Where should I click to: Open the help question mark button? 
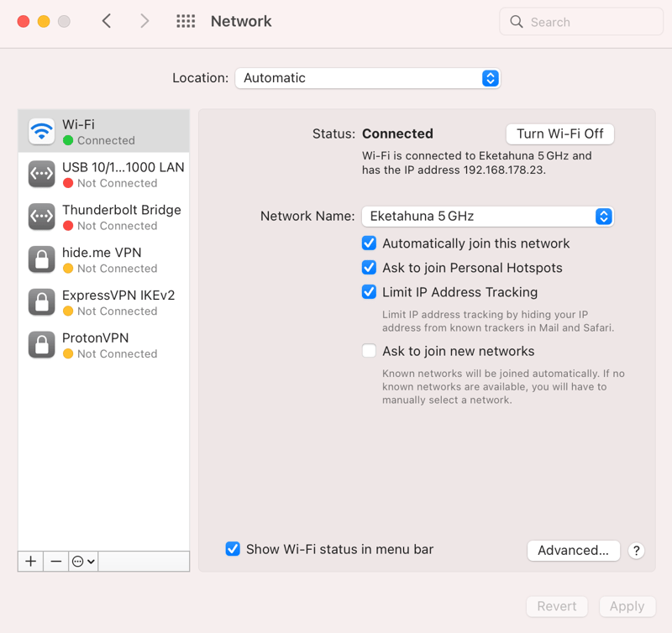pos(637,551)
